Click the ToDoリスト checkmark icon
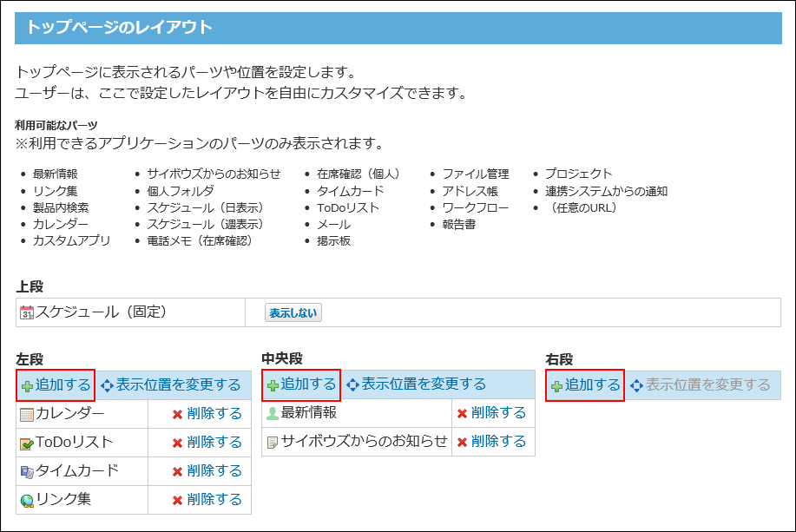Viewport: 796px width, 532px height. click(27, 444)
